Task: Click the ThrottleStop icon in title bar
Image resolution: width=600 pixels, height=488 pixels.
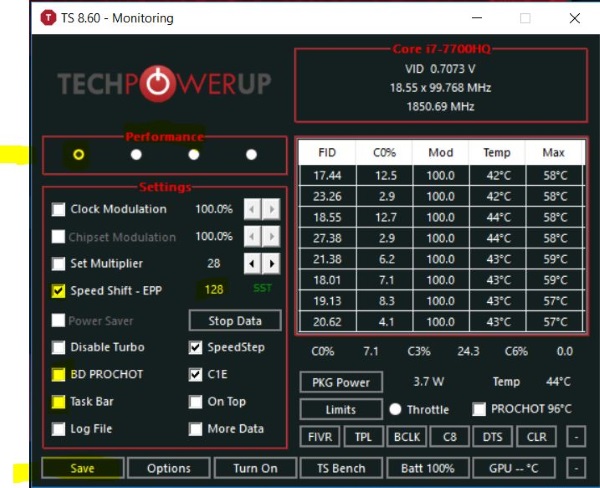Action: point(48,18)
